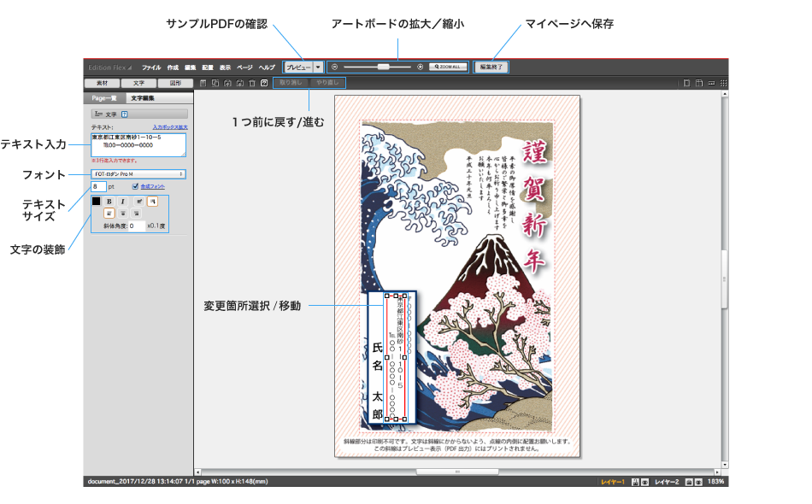Click the やり直し redo button

click(x=327, y=82)
